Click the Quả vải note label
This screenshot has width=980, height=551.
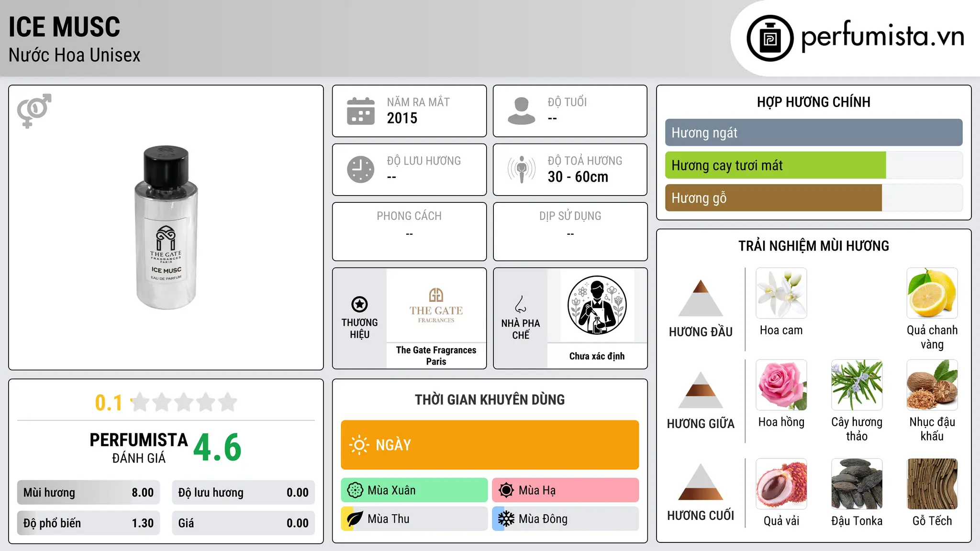pyautogui.click(x=781, y=521)
